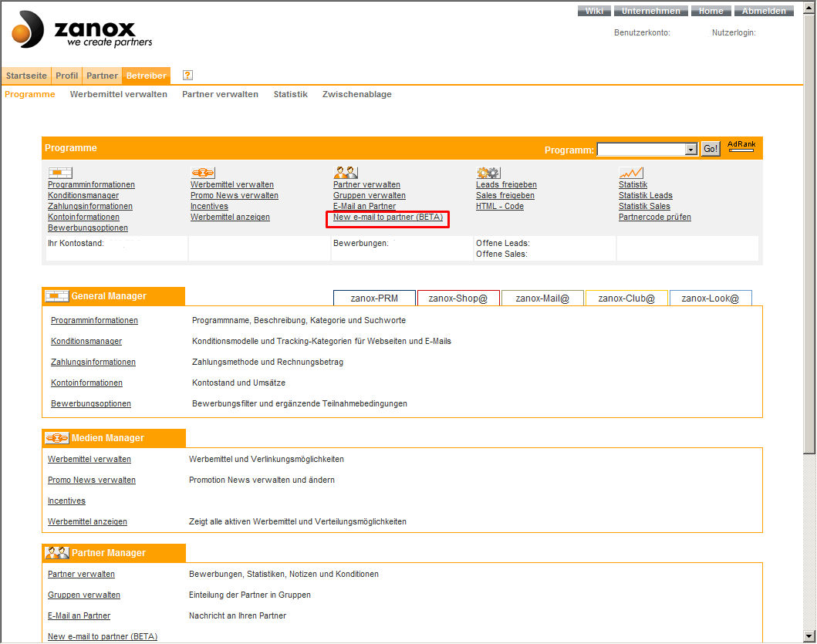Image resolution: width=817 pixels, height=644 pixels.
Task: Open the Wiki page
Action: (594, 11)
